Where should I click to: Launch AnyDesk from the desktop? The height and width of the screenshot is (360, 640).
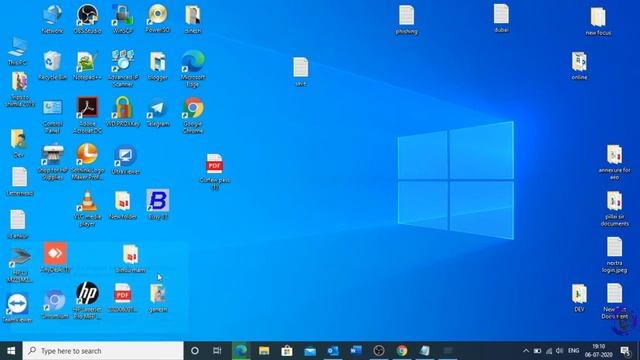pyautogui.click(x=56, y=257)
